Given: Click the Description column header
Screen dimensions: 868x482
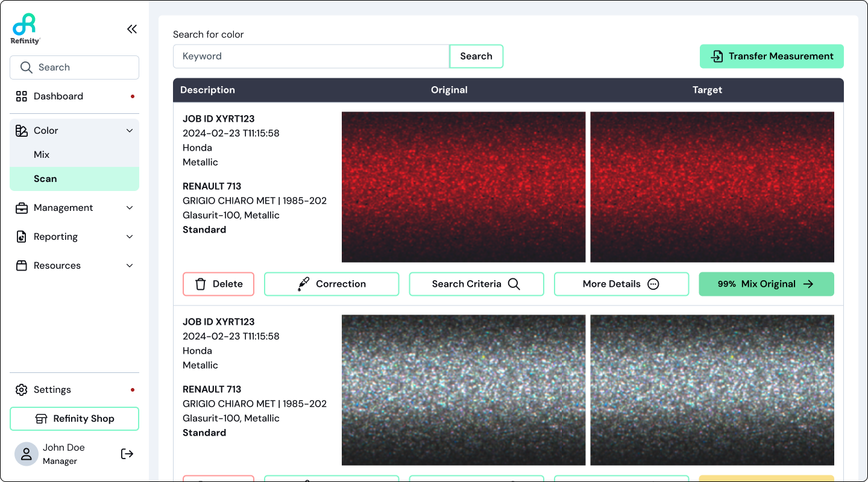Looking at the screenshot, I should click(207, 90).
